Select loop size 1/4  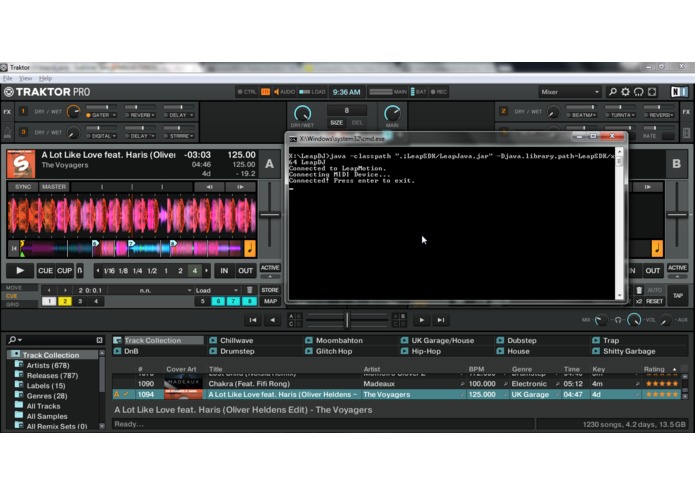pyautogui.click(x=137, y=271)
